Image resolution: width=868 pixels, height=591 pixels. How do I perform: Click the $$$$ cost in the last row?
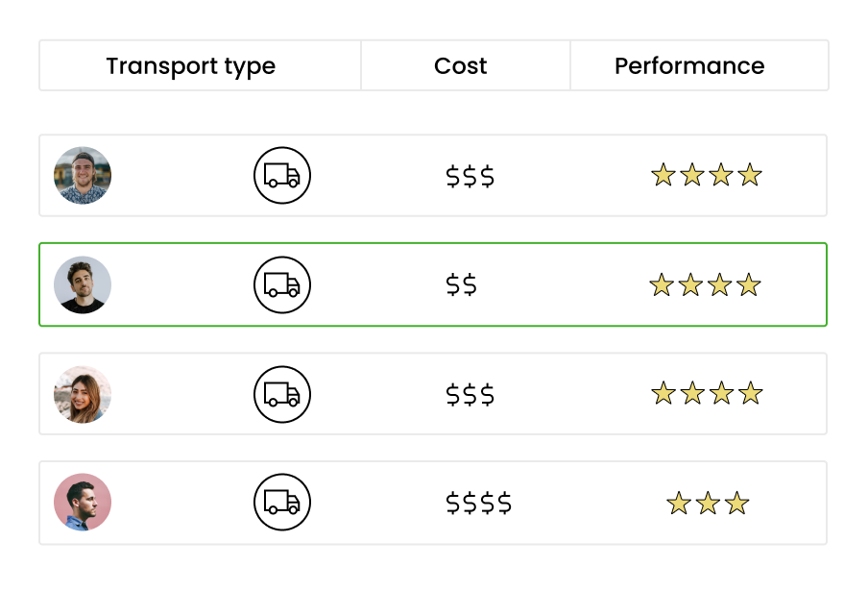click(x=479, y=503)
